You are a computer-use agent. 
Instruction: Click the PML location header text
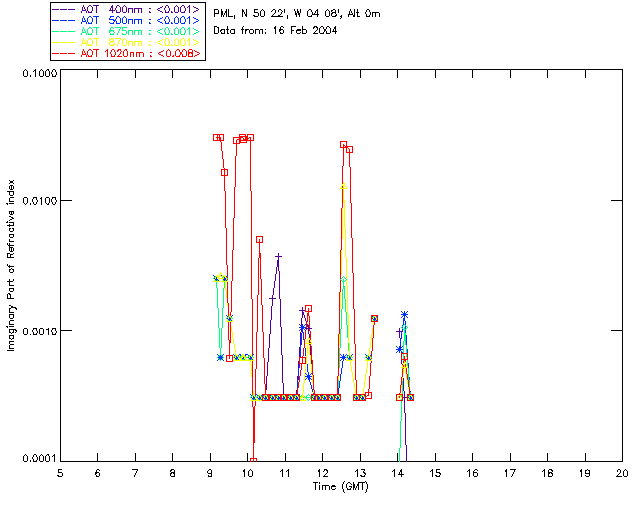(x=297, y=14)
